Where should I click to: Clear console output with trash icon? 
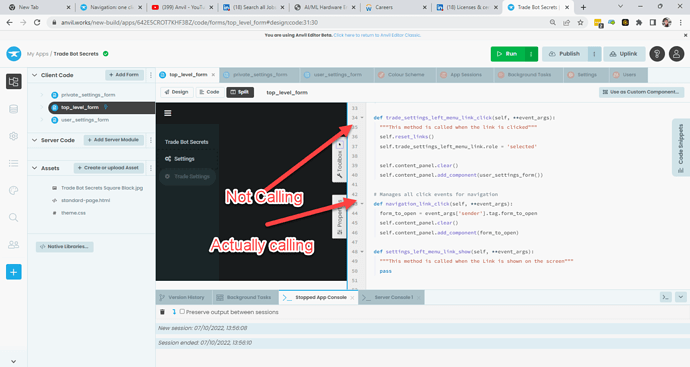162,312
